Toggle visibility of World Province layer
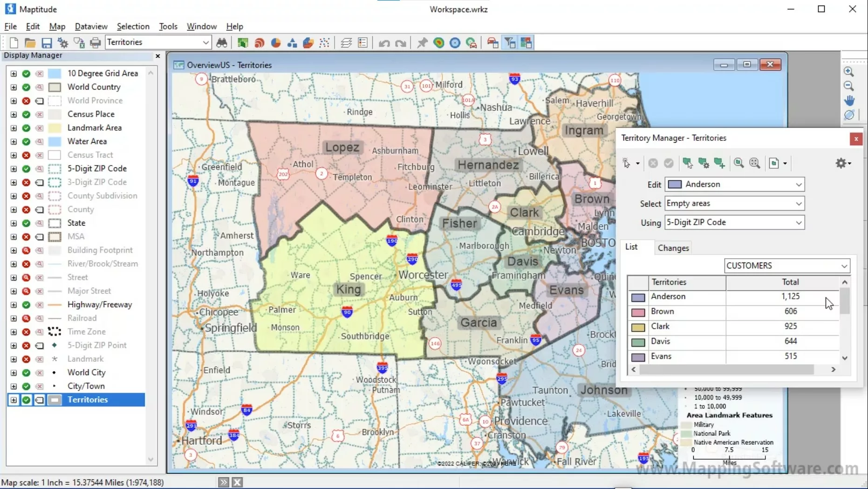This screenshot has height=489, width=868. tap(27, 101)
